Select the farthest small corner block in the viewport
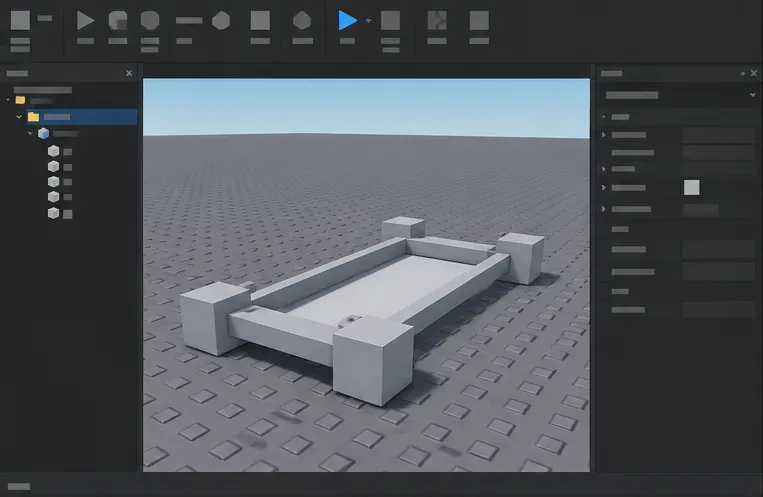Image resolution: width=763 pixels, height=497 pixels. [403, 228]
